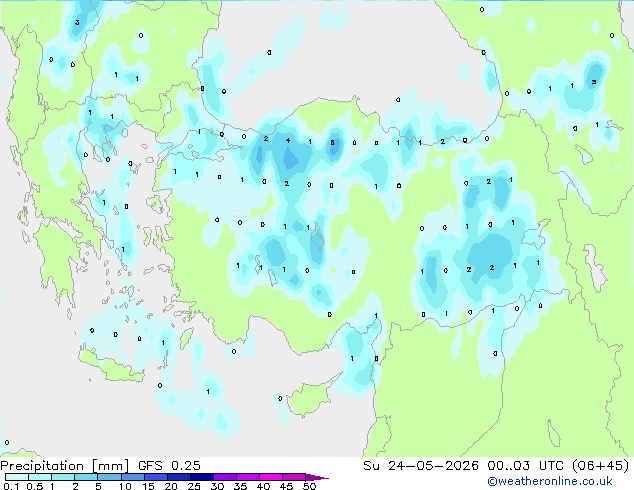Screen dimensions: 634x490
Task: Click the '15' legend scale label
Action: click(148, 486)
